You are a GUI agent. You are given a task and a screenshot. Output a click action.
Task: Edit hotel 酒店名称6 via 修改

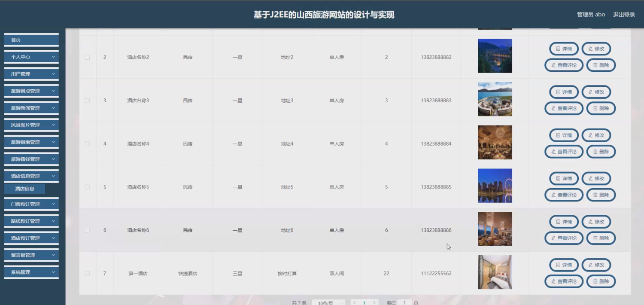(596, 222)
